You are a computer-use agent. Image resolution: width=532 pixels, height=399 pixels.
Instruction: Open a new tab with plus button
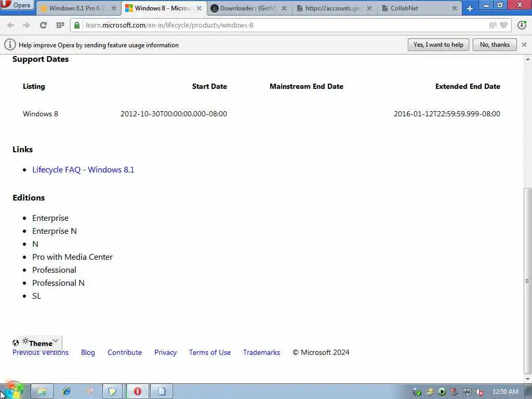(x=470, y=8)
